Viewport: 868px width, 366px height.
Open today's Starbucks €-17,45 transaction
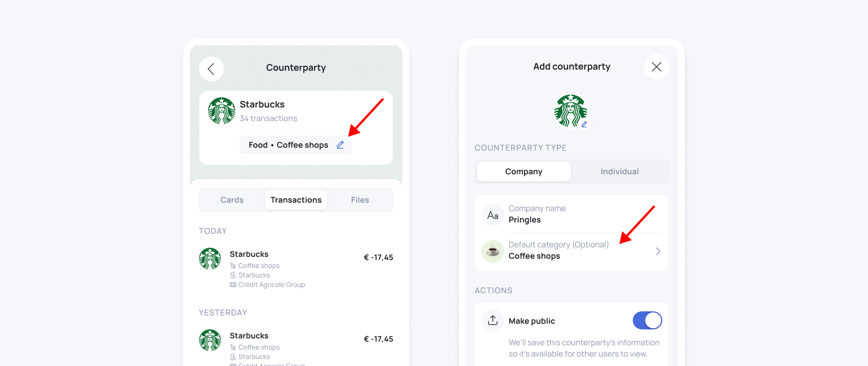tap(296, 268)
